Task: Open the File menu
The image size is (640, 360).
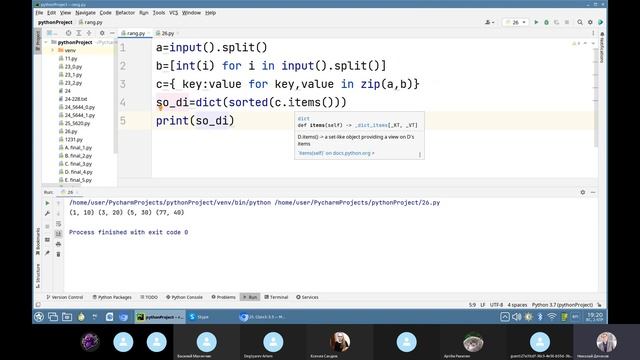Action: tap(39, 13)
